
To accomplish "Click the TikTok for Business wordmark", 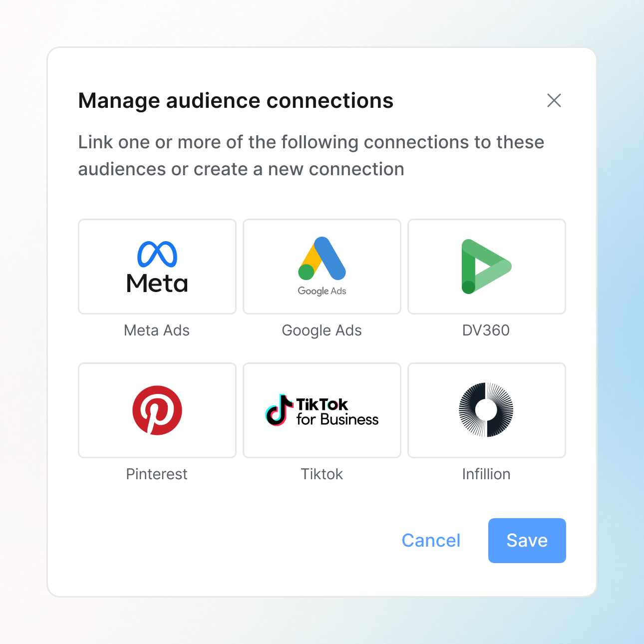I will (337, 412).
